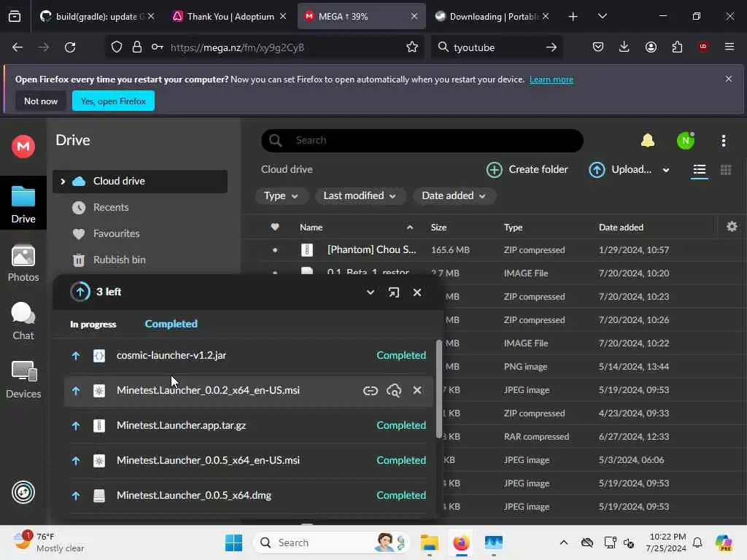This screenshot has width=747, height=560.
Task: Click the MEGA search field
Action: 422,141
